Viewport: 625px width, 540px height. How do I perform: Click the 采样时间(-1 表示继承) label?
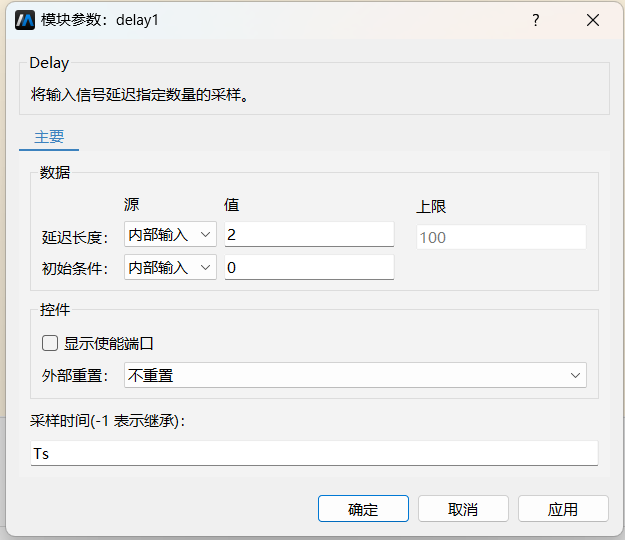point(108,420)
